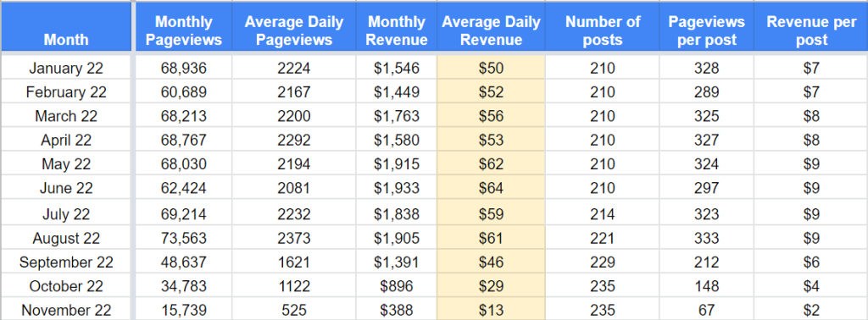The height and width of the screenshot is (320, 868).
Task: Select the $1,449 monthly revenue cell
Action: 397,91
